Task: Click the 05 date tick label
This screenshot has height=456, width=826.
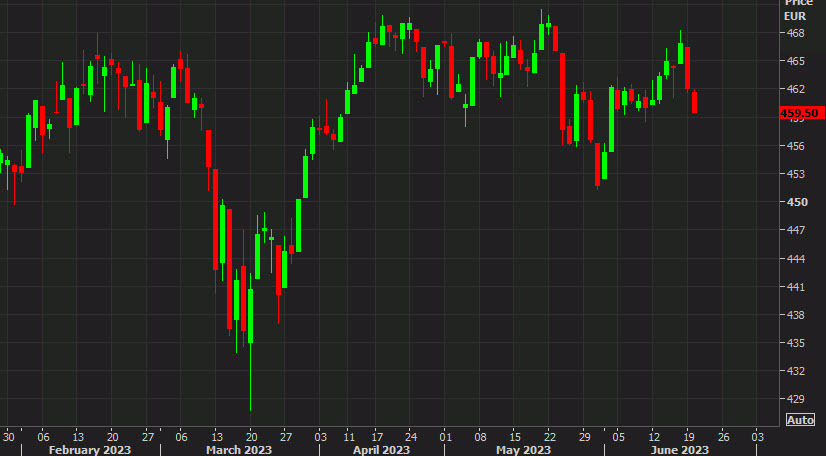Action: 618,437
